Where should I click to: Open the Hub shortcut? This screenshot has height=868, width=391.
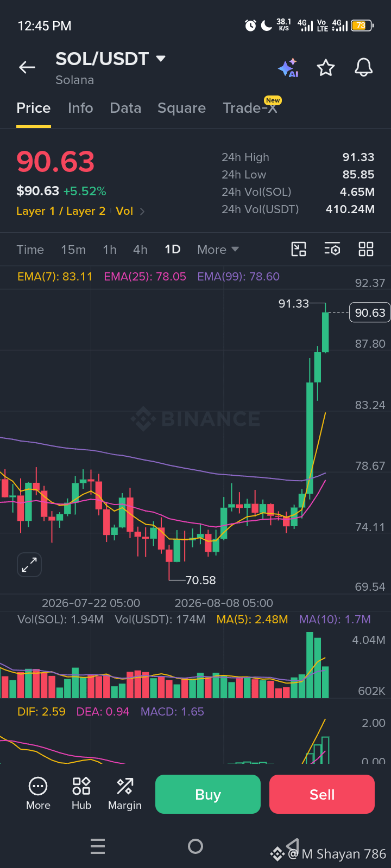pos(81,794)
